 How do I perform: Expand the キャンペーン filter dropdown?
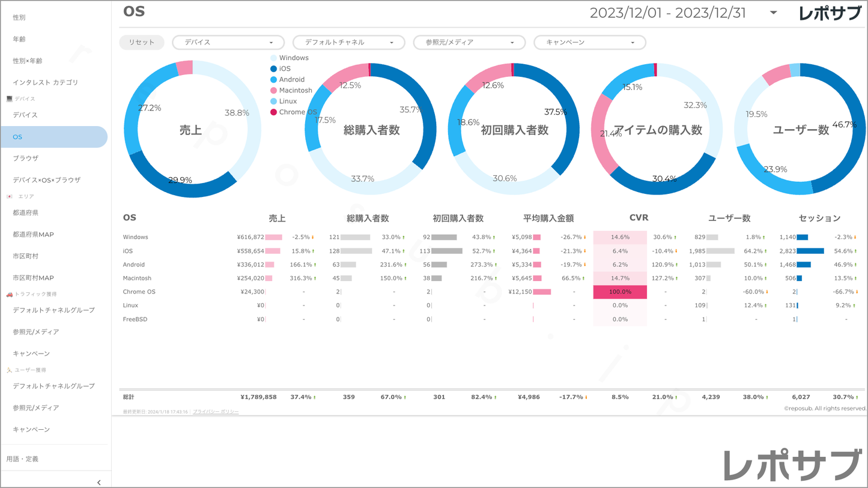coord(589,43)
